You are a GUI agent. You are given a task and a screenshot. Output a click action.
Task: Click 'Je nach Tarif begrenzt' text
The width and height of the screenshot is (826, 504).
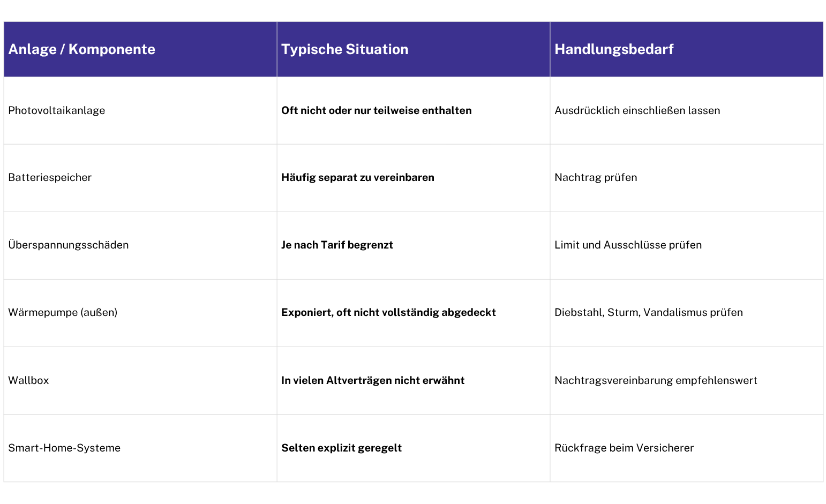click(337, 245)
